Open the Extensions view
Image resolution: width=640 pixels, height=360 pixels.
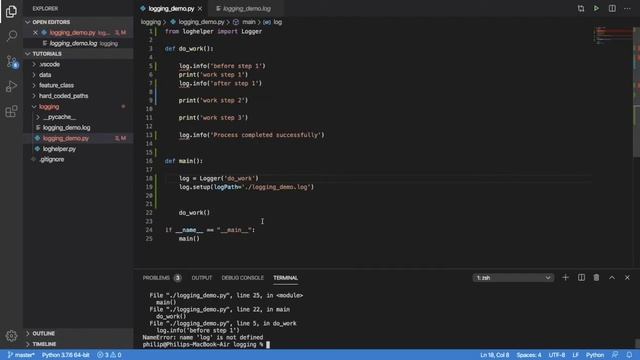11,111
